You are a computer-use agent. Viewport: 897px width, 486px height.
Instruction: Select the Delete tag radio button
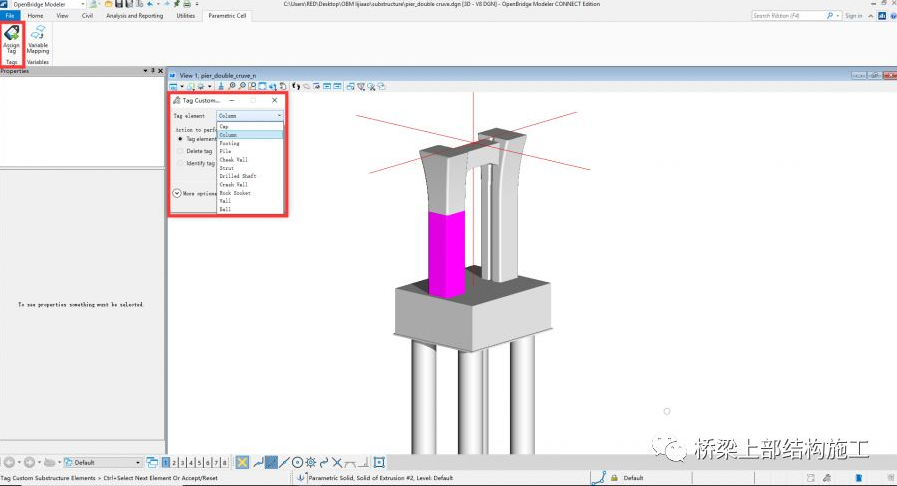pos(180,151)
